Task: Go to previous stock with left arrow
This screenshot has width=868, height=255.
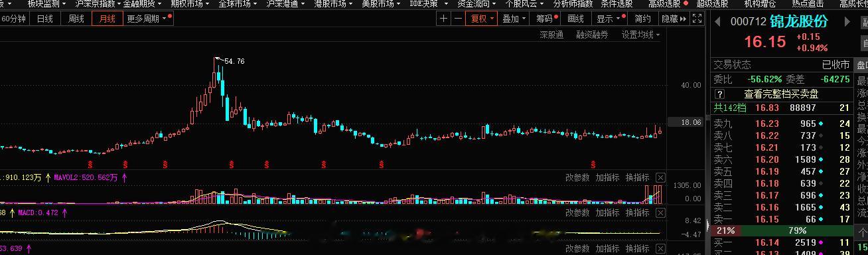Action: click(x=718, y=21)
